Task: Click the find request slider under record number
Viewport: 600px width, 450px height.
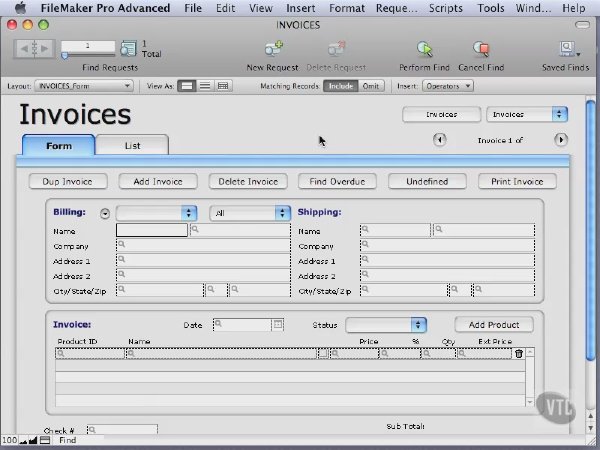Action: tap(88, 56)
